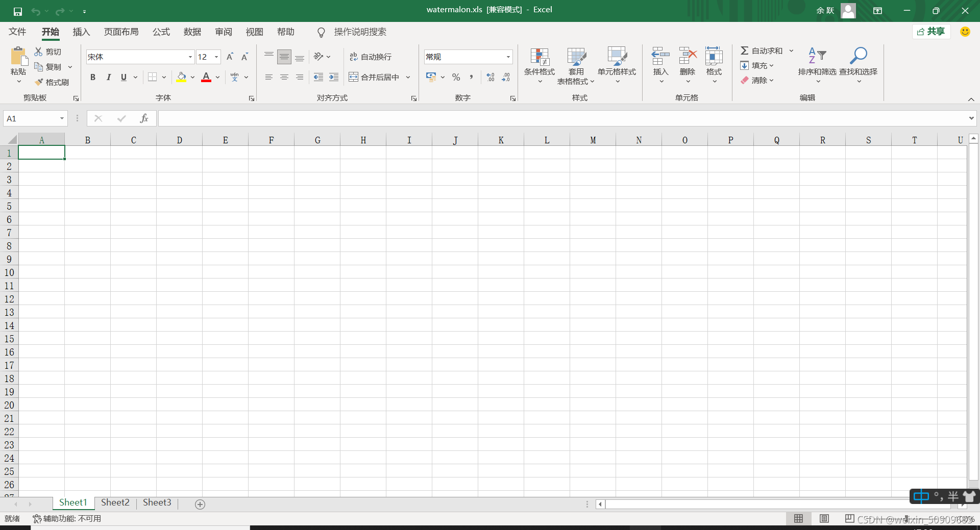Open Conditional Formatting icon
This screenshot has height=530, width=980.
tap(540, 57)
